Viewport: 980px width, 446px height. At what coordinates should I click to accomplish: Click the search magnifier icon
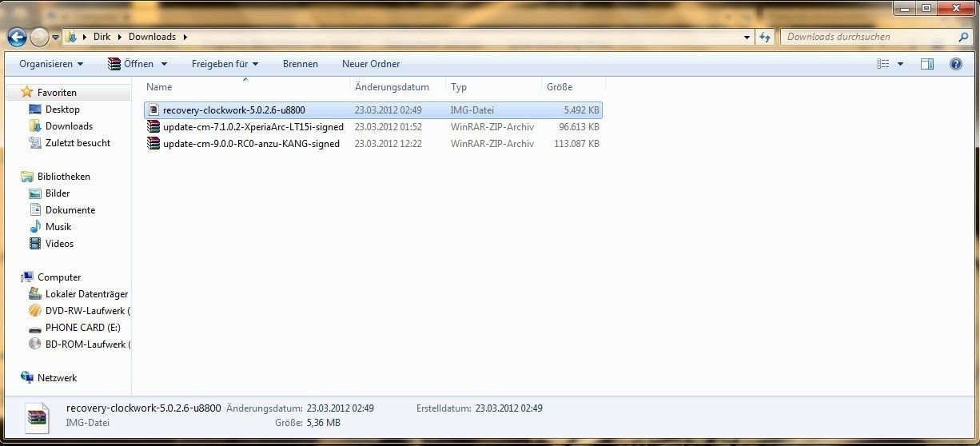click(963, 37)
